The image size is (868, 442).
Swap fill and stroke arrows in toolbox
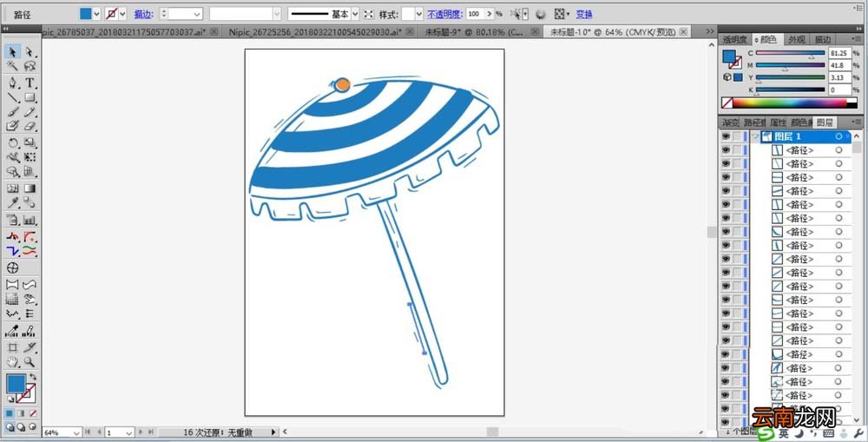pos(33,377)
